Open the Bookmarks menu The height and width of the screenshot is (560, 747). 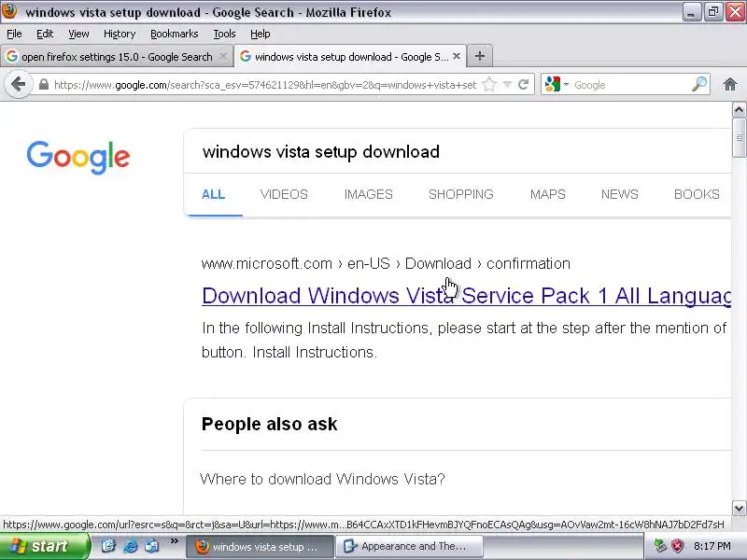(x=175, y=34)
